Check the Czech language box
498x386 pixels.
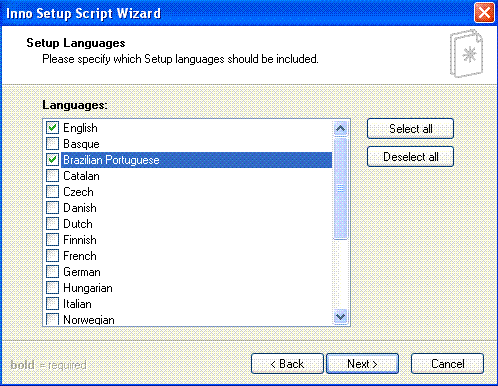[x=52, y=192]
